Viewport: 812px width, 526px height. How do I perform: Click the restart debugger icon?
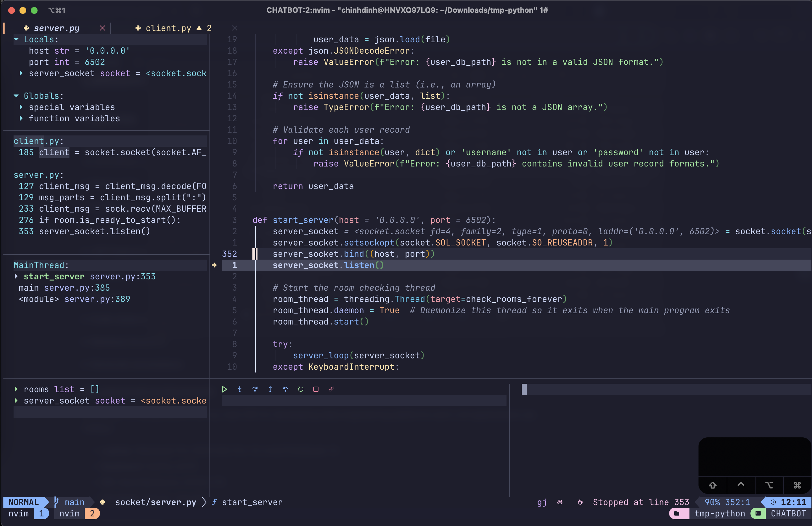tap(301, 389)
